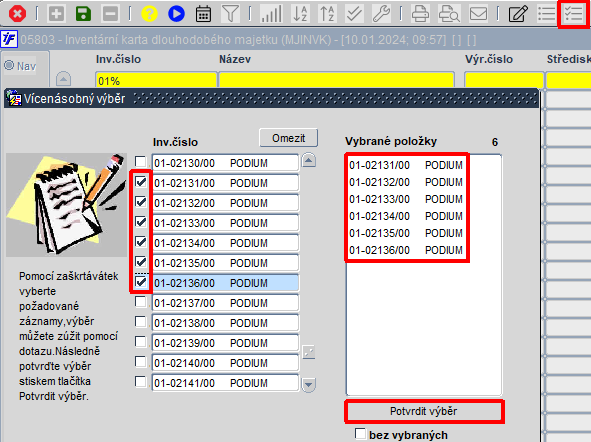This screenshot has width=591, height=442.
Task: Click the Omezit button
Action: coord(288,138)
